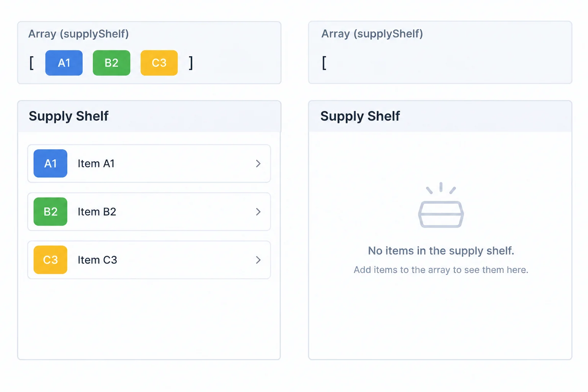Select the Item C3 label

tap(97, 260)
